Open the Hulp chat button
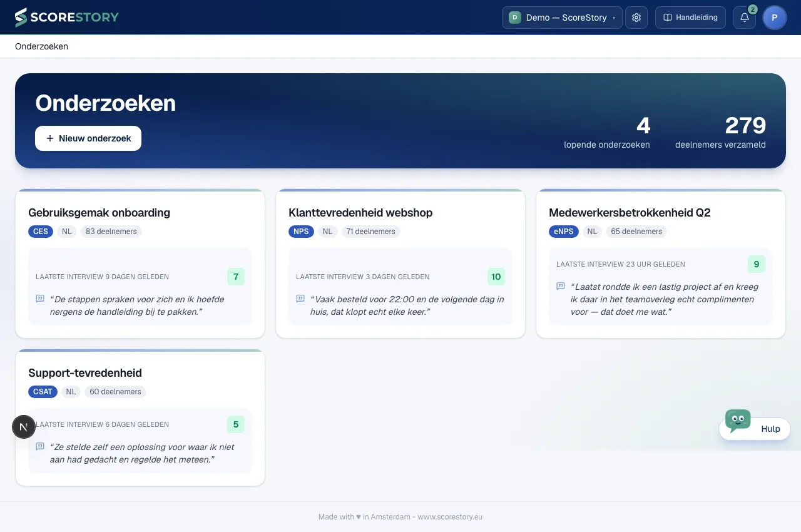 (x=755, y=429)
